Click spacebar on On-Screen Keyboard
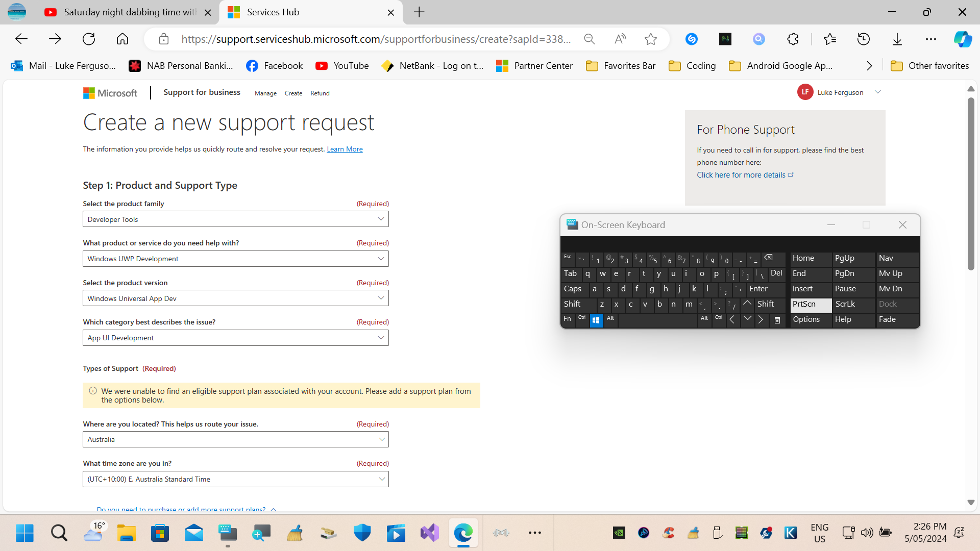The width and height of the screenshot is (980, 551). click(x=657, y=320)
